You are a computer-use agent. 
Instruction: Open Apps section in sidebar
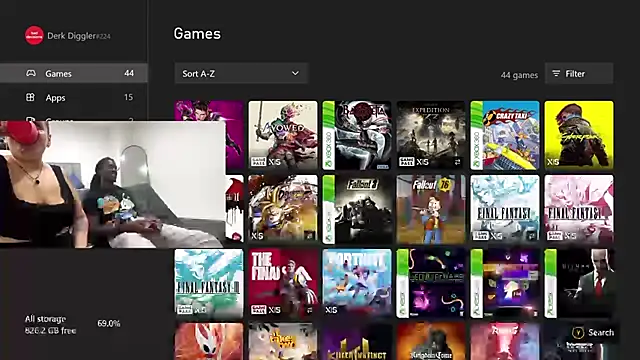pyautogui.click(x=73, y=97)
